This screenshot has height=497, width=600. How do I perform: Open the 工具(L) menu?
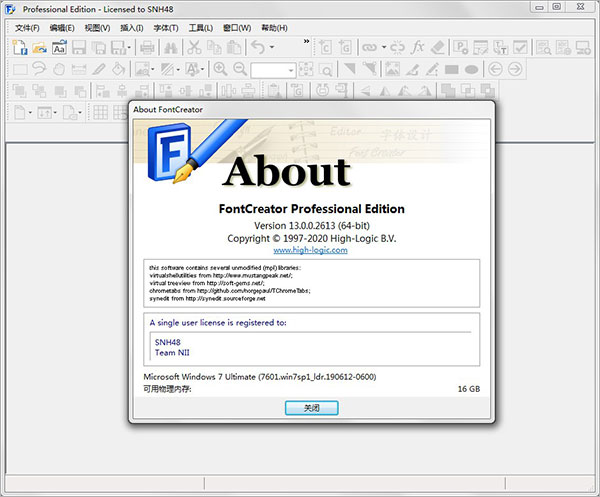[201, 28]
